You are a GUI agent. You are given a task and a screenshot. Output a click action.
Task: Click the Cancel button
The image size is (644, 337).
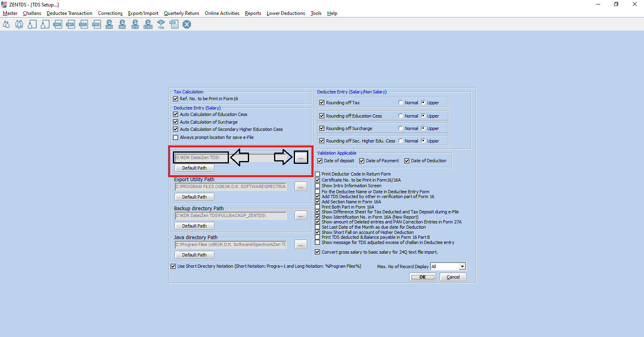453,277
